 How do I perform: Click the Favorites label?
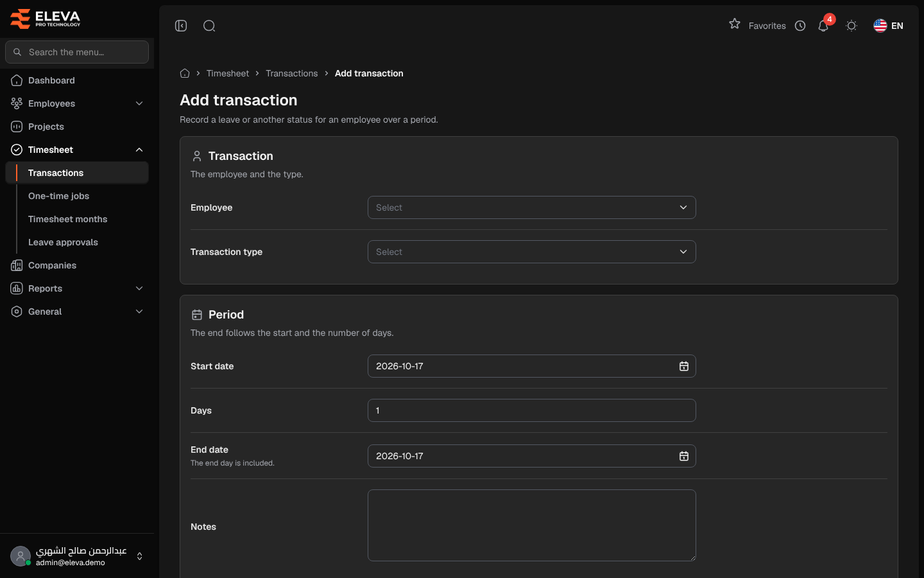767,26
